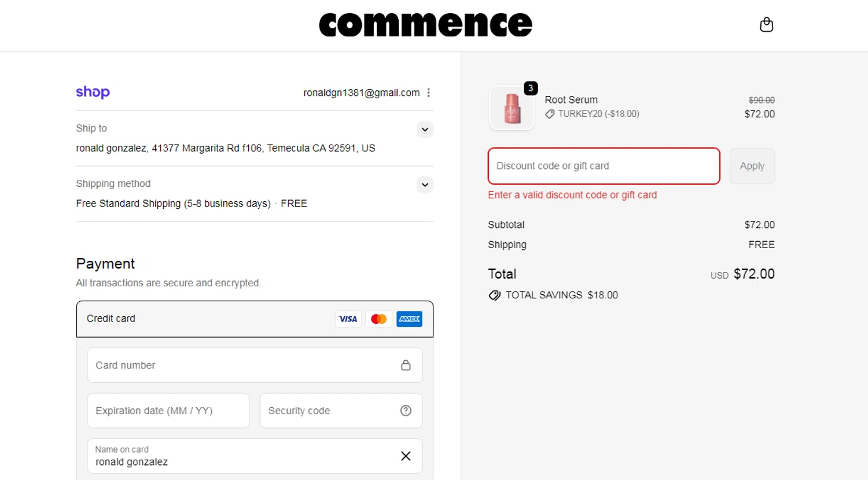Click the TOTAL SAVINGS $18.00 text
Screen dimensions: 868x480
561,295
